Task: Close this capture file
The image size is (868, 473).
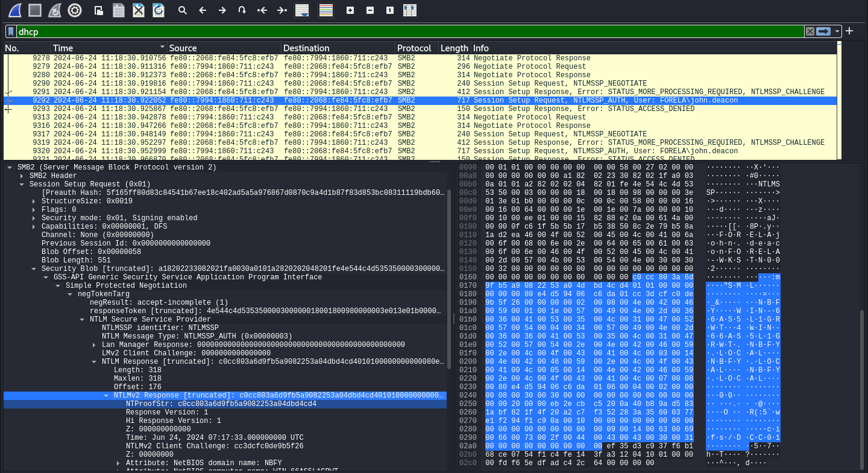Action: (139, 10)
